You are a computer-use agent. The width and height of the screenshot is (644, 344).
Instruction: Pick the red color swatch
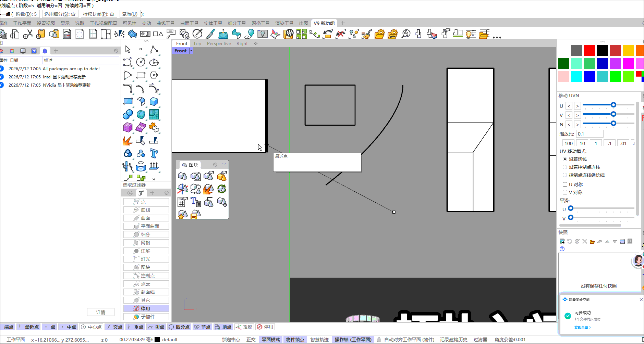589,51
